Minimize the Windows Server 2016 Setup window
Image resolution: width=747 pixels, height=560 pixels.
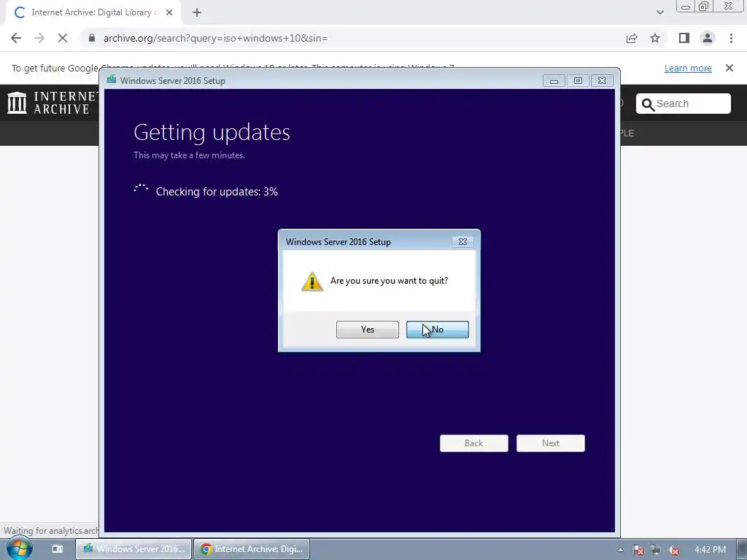click(x=554, y=81)
